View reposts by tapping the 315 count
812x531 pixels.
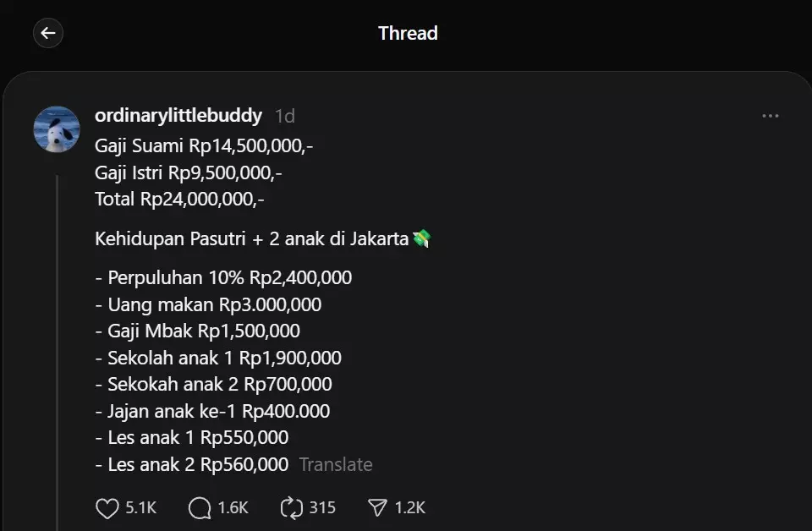[323, 507]
